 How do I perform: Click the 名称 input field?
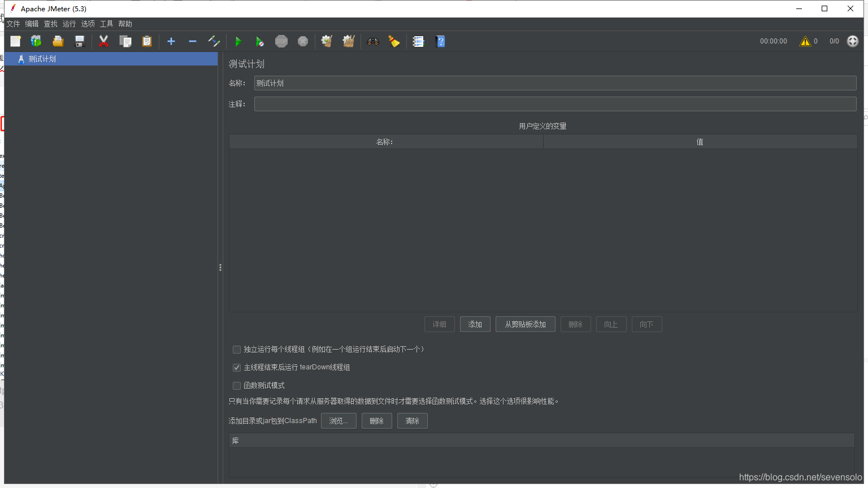click(555, 83)
